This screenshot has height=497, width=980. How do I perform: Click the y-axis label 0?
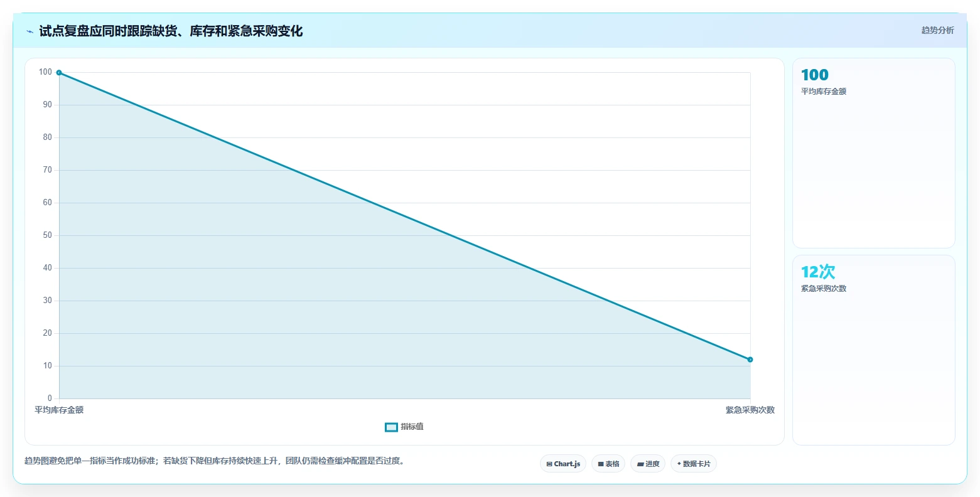click(50, 398)
